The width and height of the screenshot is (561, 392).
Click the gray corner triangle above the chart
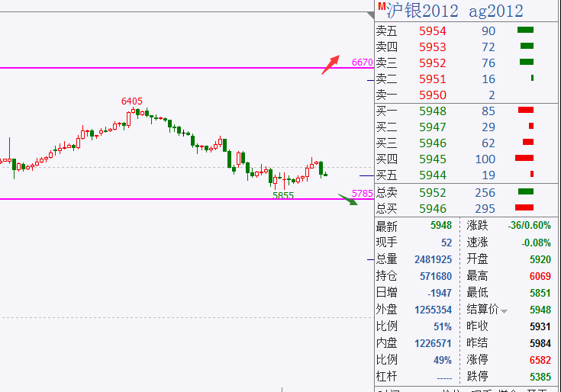pyautogui.click(x=371, y=15)
